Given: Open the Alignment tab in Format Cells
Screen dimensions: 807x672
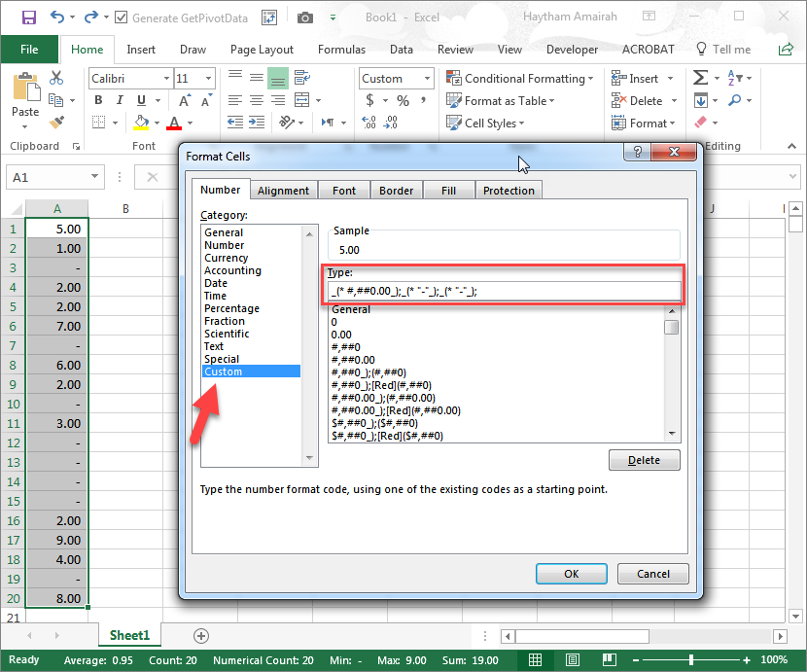Looking at the screenshot, I should (x=283, y=191).
